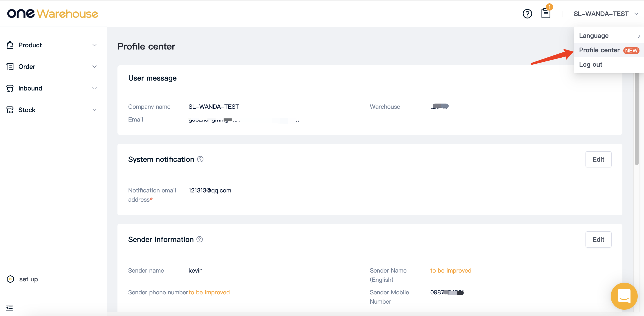Screen dimensions: 644x316
Task: Select Profile center in the account menu
Action: 609,50
